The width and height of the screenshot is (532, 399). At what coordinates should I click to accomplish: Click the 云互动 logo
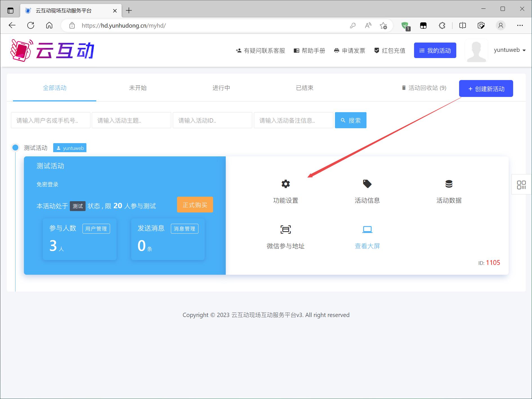pos(52,50)
